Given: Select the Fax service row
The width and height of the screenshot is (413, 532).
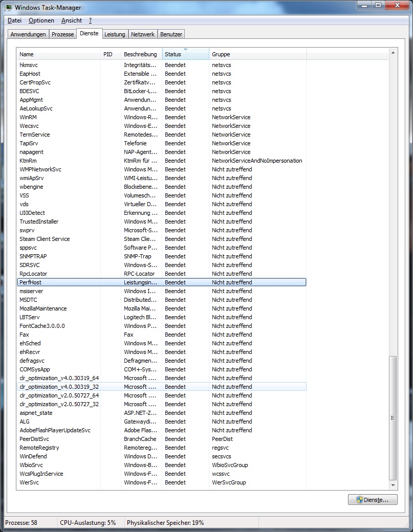Looking at the screenshot, I should pos(162,335).
